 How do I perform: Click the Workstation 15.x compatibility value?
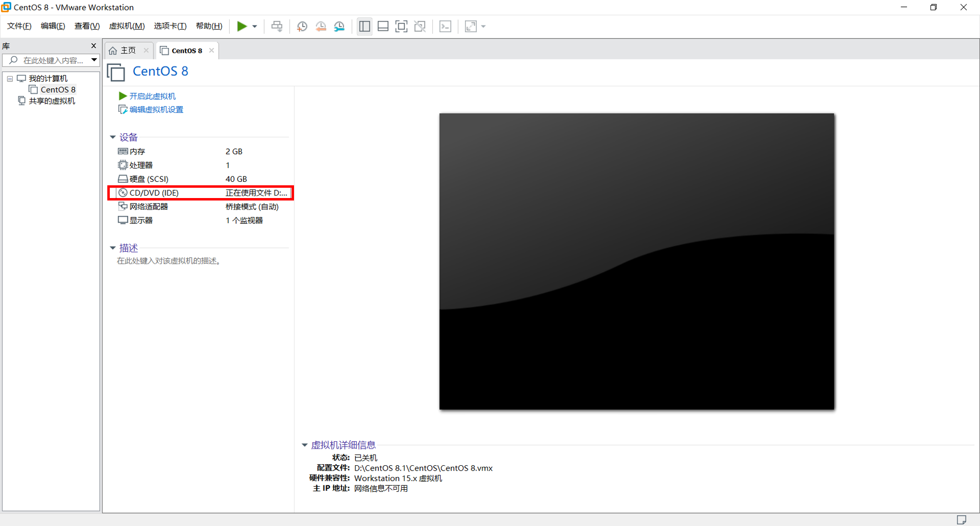click(398, 478)
